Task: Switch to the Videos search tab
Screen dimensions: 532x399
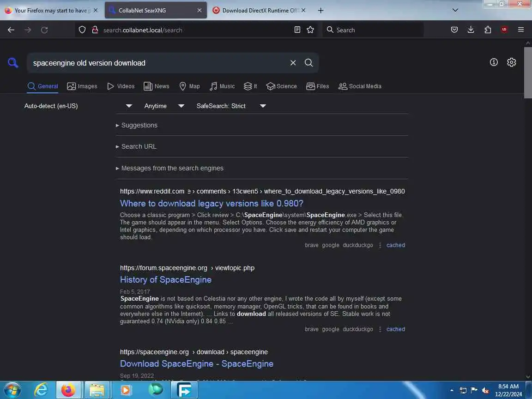Action: click(x=121, y=86)
